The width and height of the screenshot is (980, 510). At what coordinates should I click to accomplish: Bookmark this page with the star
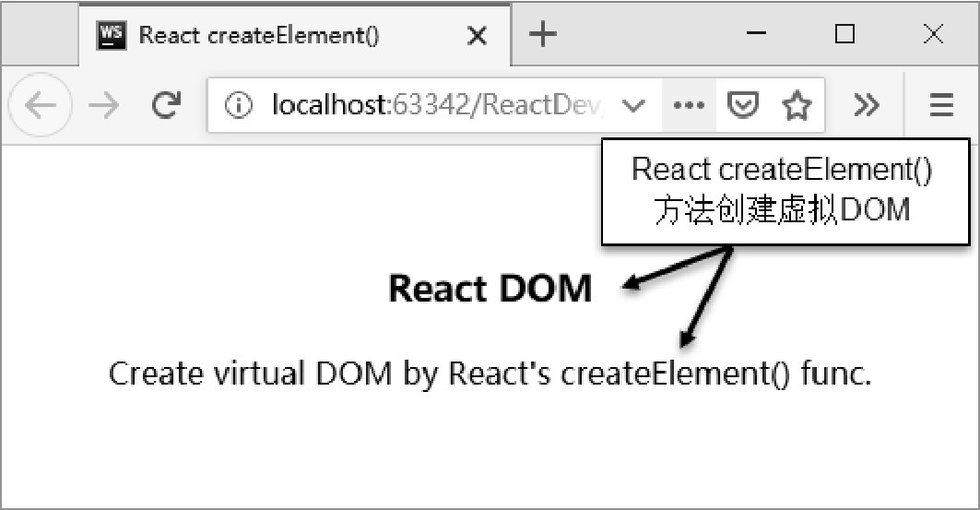(x=797, y=105)
